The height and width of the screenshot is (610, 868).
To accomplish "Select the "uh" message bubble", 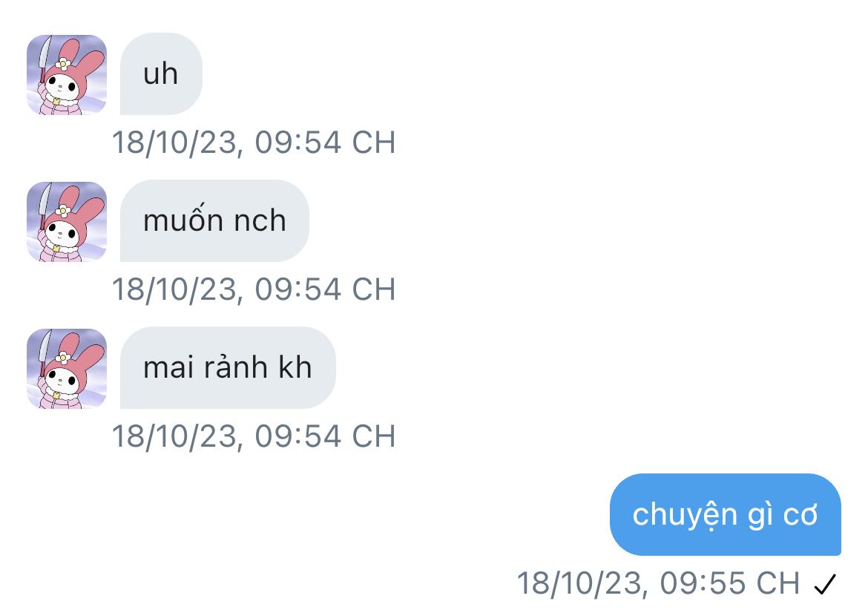I will coord(161,73).
